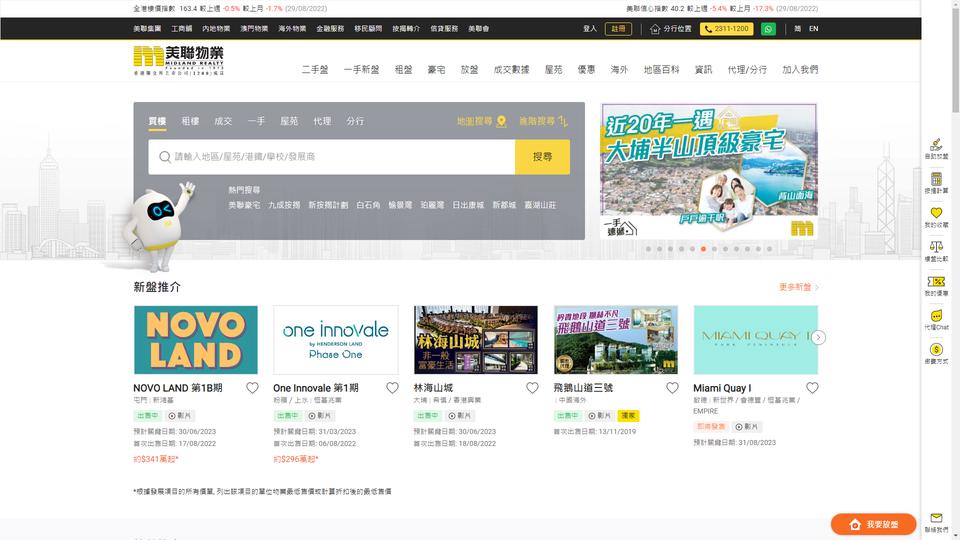960x540 pixels.
Task: Click the robot mascot assistant
Action: click(159, 227)
